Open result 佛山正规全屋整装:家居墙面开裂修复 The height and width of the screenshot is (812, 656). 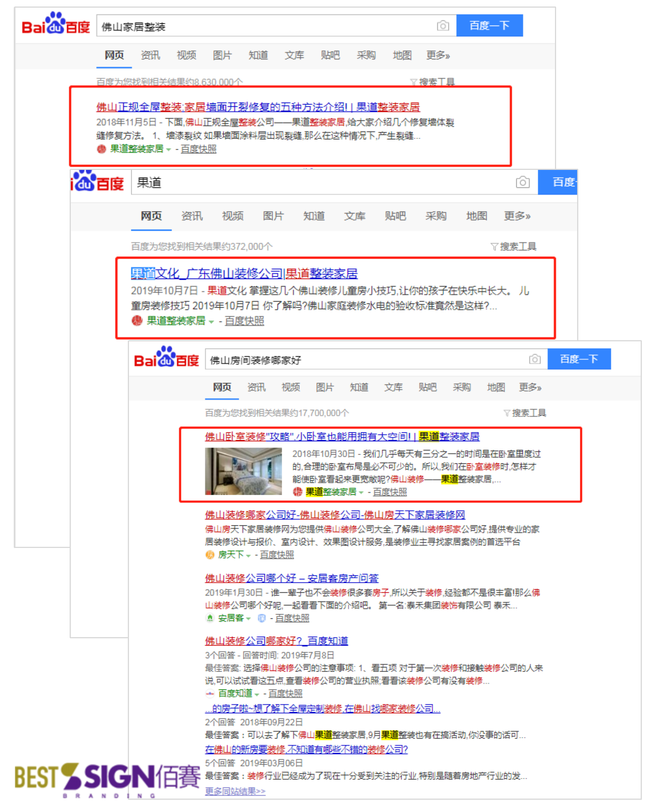[258, 107]
